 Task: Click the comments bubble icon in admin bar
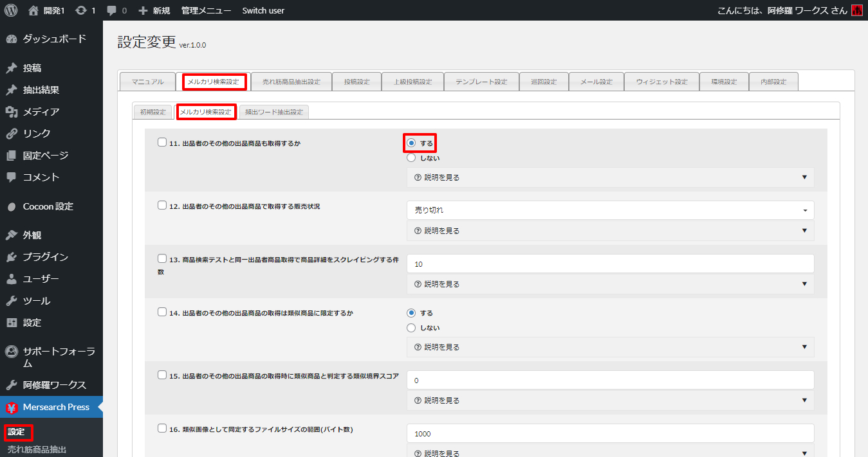click(x=112, y=10)
